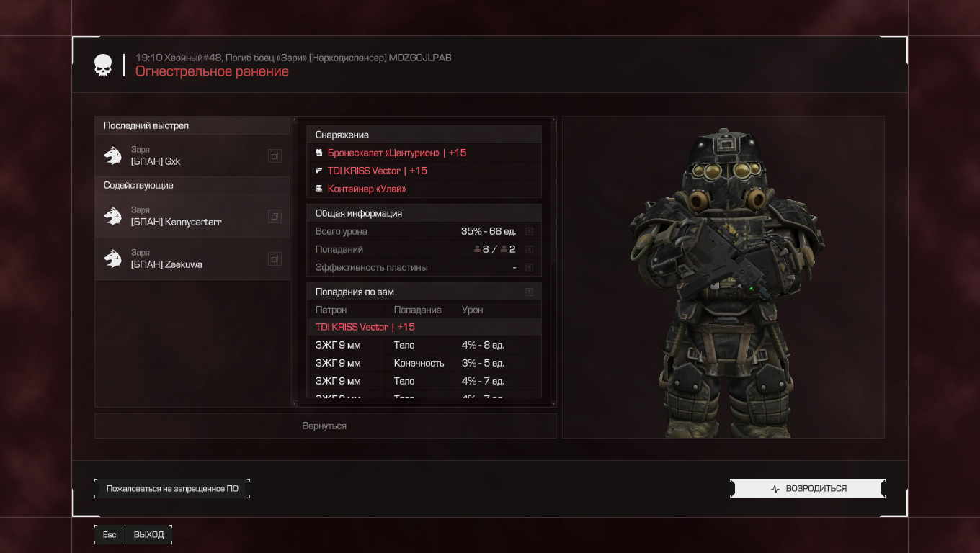Click the Общая информация section header

tap(424, 213)
